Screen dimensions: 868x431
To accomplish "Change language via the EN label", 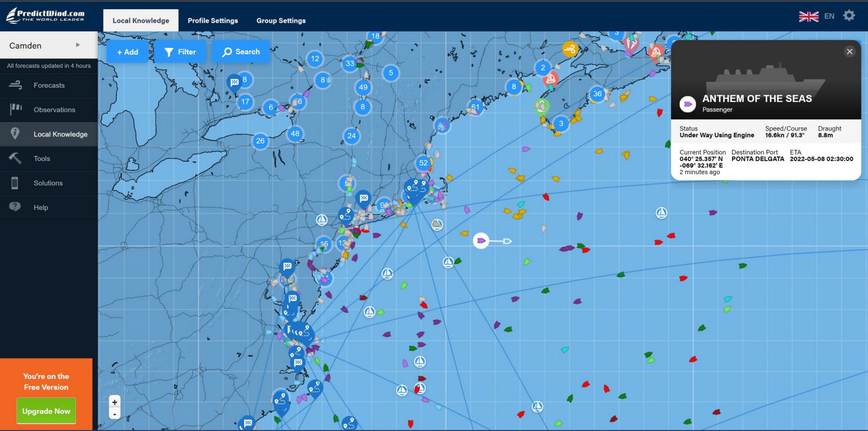I will coord(829,16).
